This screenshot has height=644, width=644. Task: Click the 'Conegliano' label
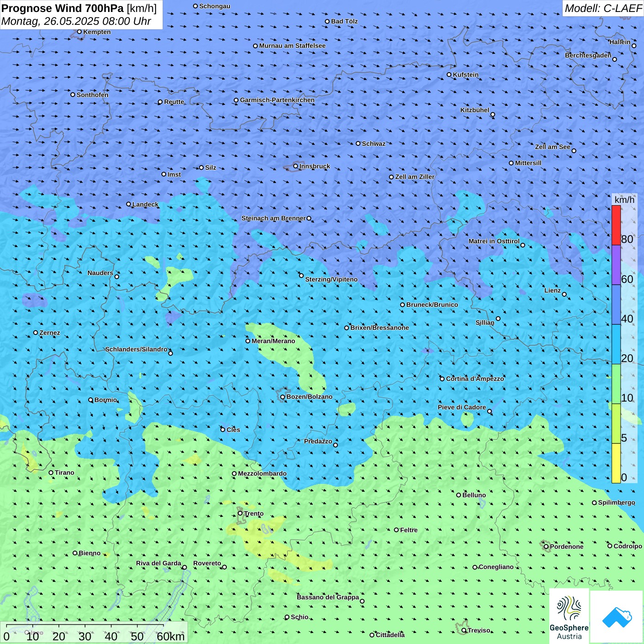point(496,567)
